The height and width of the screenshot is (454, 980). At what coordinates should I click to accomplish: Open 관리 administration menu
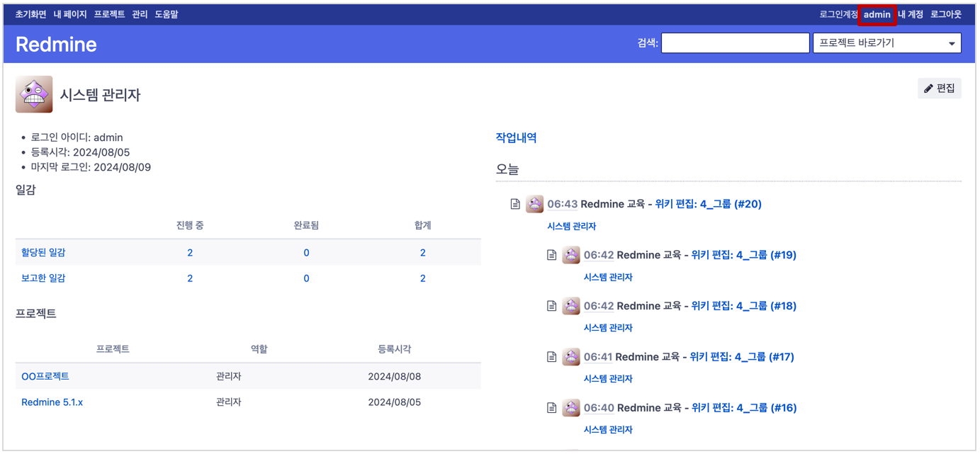pos(140,14)
